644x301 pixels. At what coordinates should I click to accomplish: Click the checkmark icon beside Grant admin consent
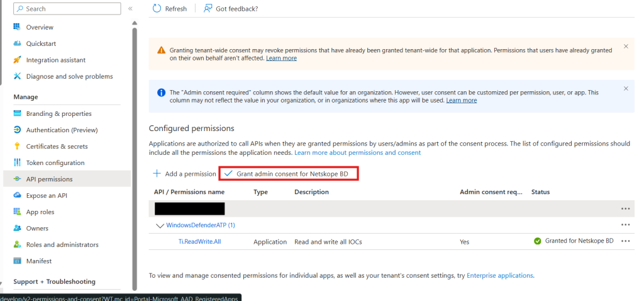coord(228,174)
